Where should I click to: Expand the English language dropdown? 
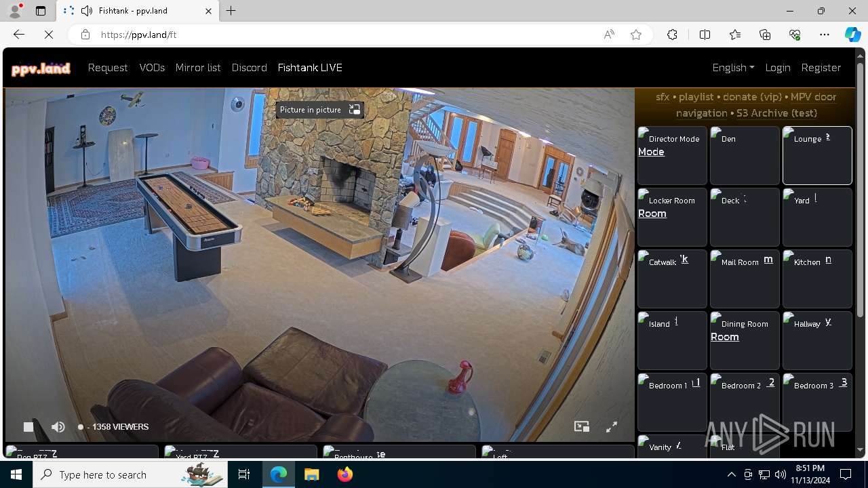733,68
